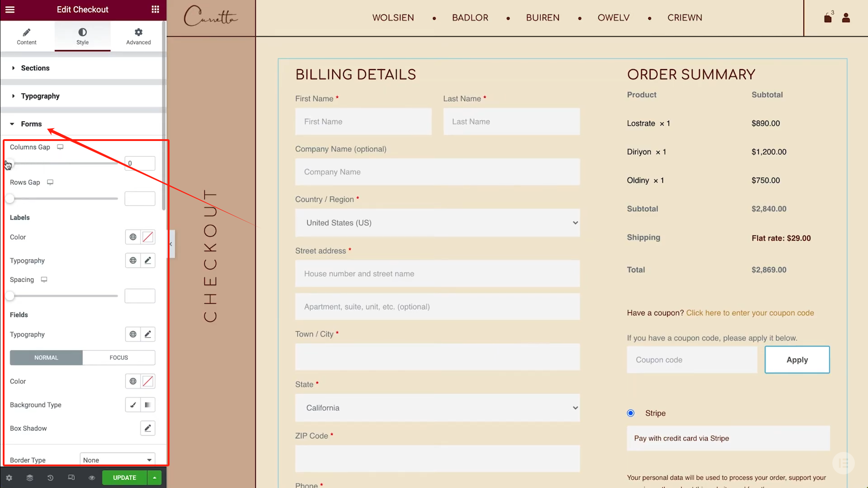Toggle Background Type to gradient

point(147,404)
